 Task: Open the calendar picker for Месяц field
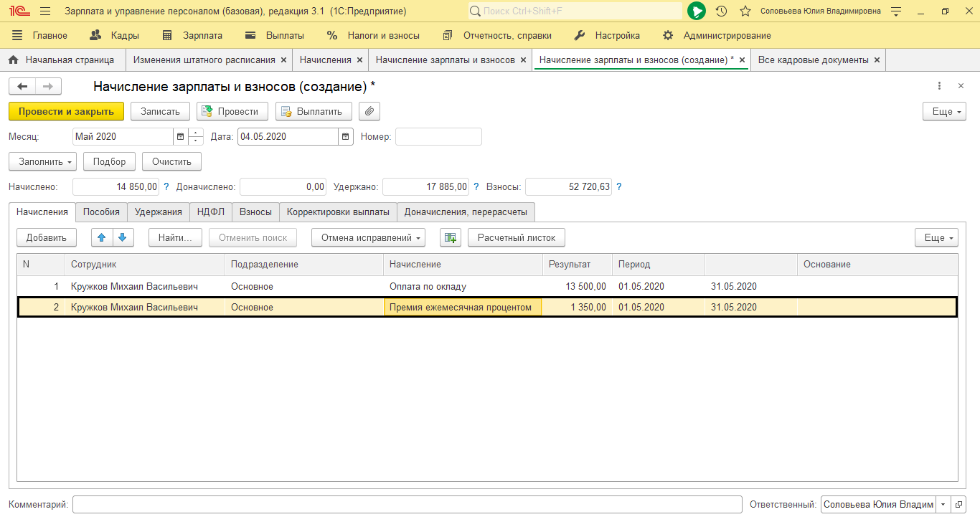pos(180,136)
